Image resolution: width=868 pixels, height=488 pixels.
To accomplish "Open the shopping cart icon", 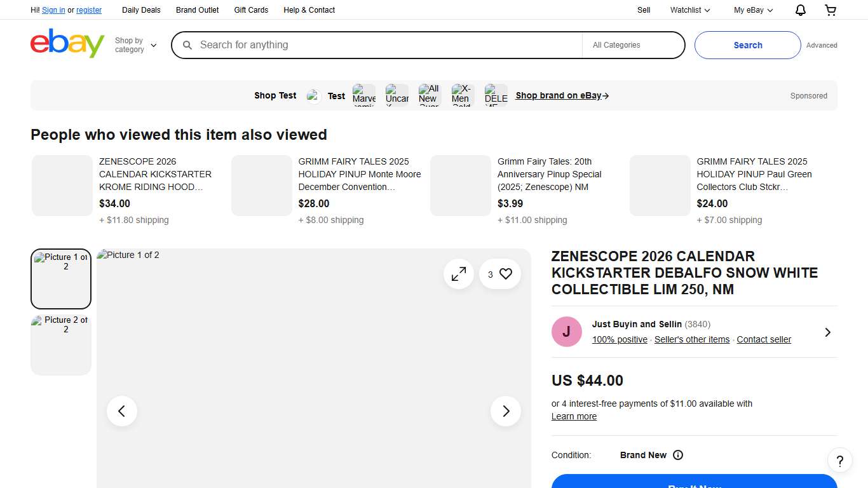I will (831, 10).
